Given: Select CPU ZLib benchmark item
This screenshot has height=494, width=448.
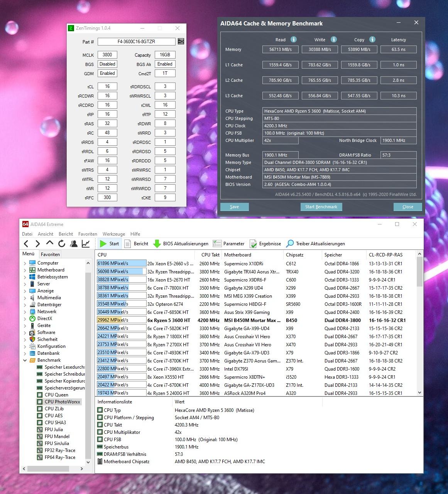Looking at the screenshot, I should pos(54,408).
